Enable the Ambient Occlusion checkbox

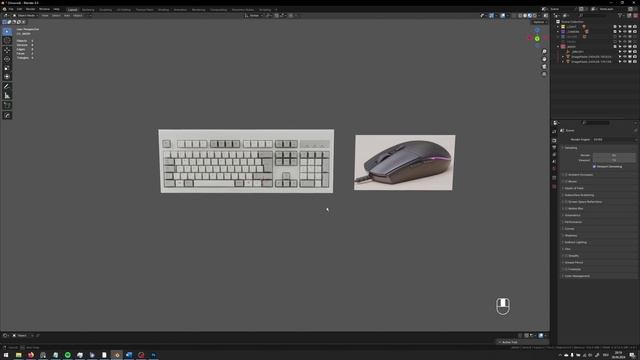point(567,175)
